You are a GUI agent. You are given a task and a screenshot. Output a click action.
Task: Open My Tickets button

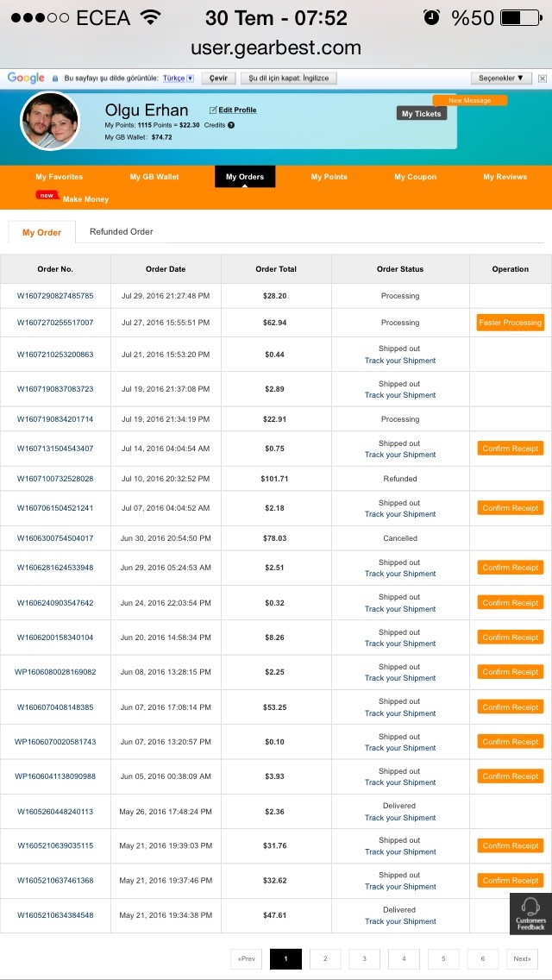click(x=422, y=114)
